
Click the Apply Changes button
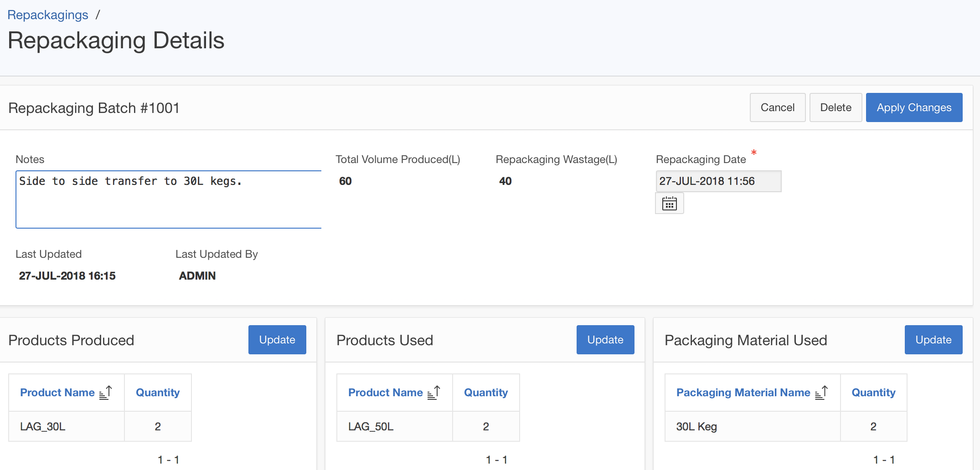914,107
